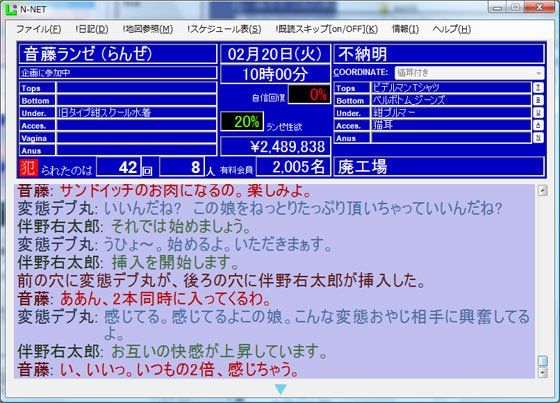This screenshot has height=403, width=560.
Task: Click the N button in the last coordinate row
Action: point(538,138)
